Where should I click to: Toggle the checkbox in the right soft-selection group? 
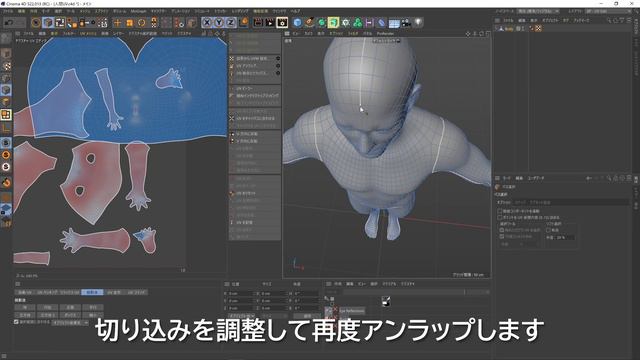pos(549,230)
